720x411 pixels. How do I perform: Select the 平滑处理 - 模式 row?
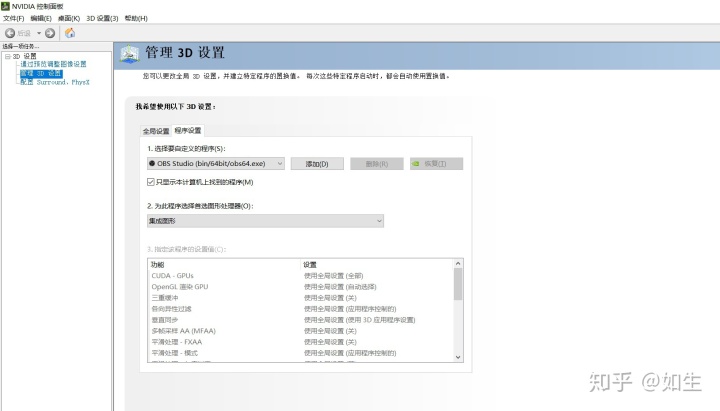tap(300, 353)
